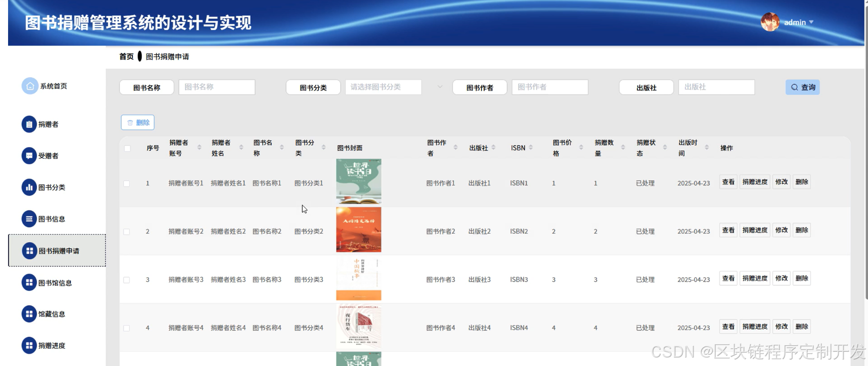
Task: Sort by 捐赠数量 column arrows
Action: (x=623, y=148)
